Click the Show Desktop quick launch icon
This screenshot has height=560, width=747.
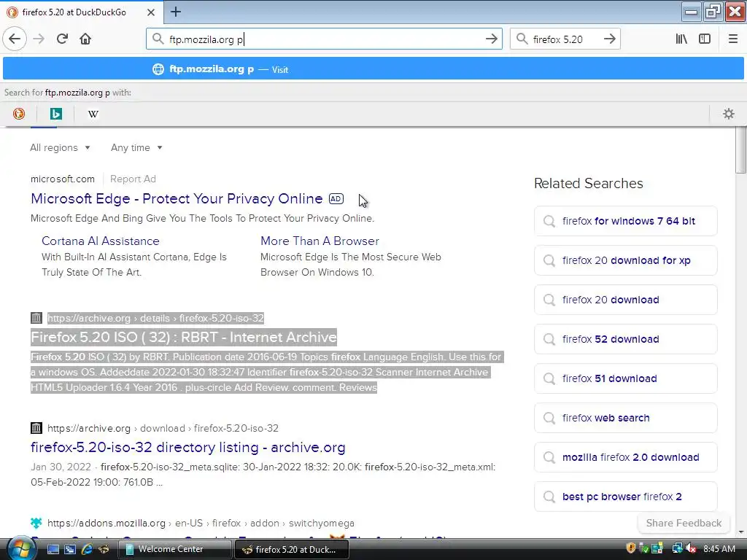(53, 549)
